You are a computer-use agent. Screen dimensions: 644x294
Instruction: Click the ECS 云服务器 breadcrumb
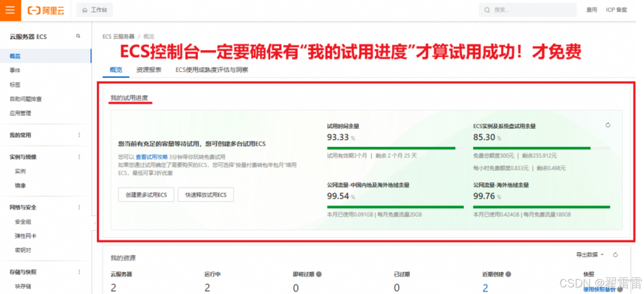click(119, 36)
